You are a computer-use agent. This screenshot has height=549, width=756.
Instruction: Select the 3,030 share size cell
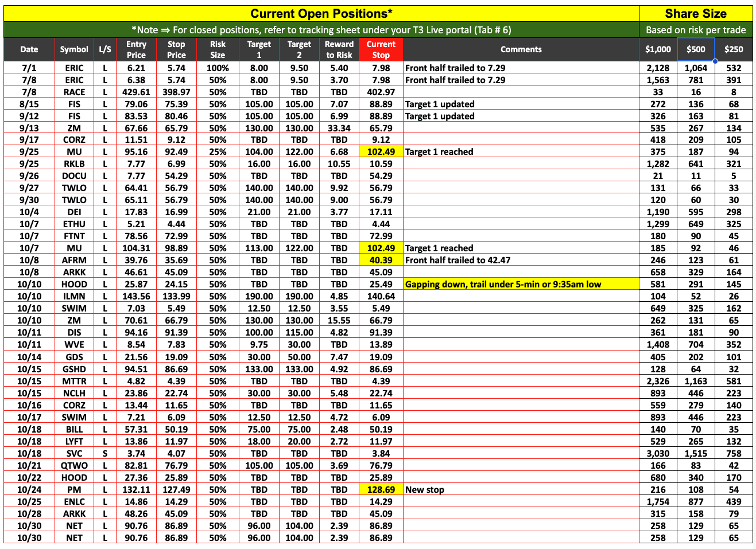[658, 453]
